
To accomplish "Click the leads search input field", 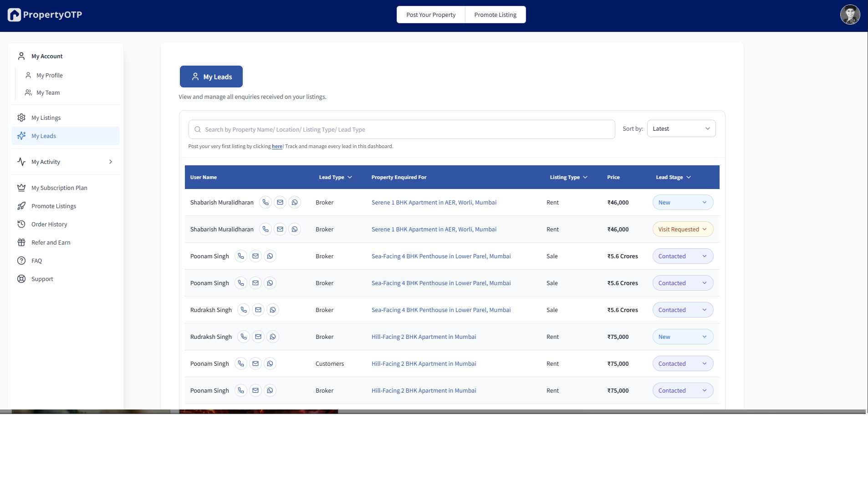I will tap(402, 129).
